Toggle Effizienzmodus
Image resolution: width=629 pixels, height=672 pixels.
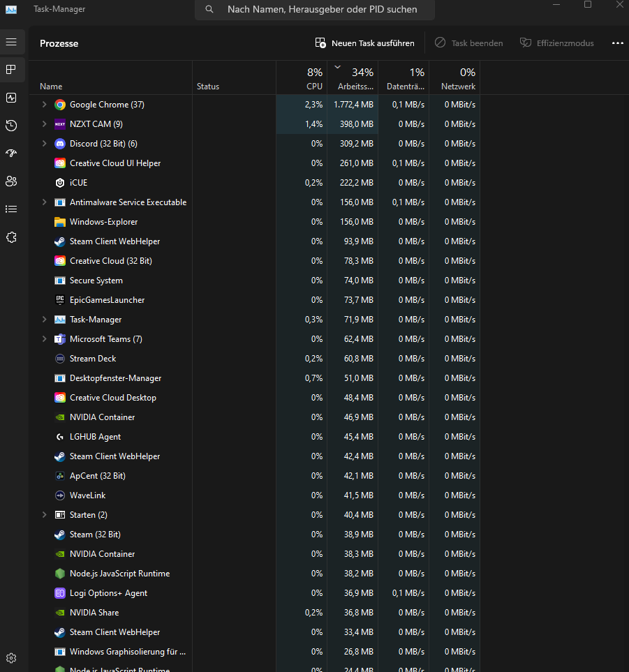[x=556, y=43]
